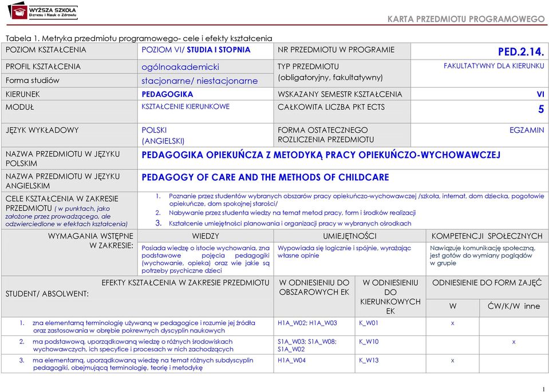549x392 pixels.
Task: Click the 'WYMAGANIA WSTĘPNE W ZAKRESIE:' label
Action: click(91, 241)
